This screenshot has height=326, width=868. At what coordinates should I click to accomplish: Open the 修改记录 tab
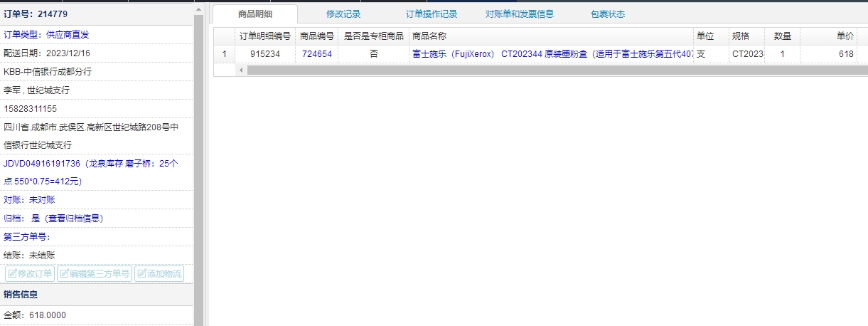(343, 14)
